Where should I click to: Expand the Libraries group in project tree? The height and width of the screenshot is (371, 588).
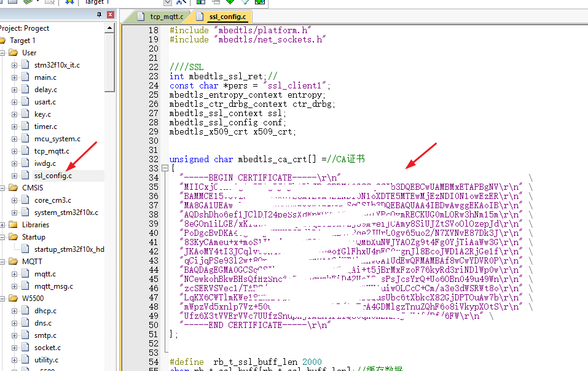(4, 225)
